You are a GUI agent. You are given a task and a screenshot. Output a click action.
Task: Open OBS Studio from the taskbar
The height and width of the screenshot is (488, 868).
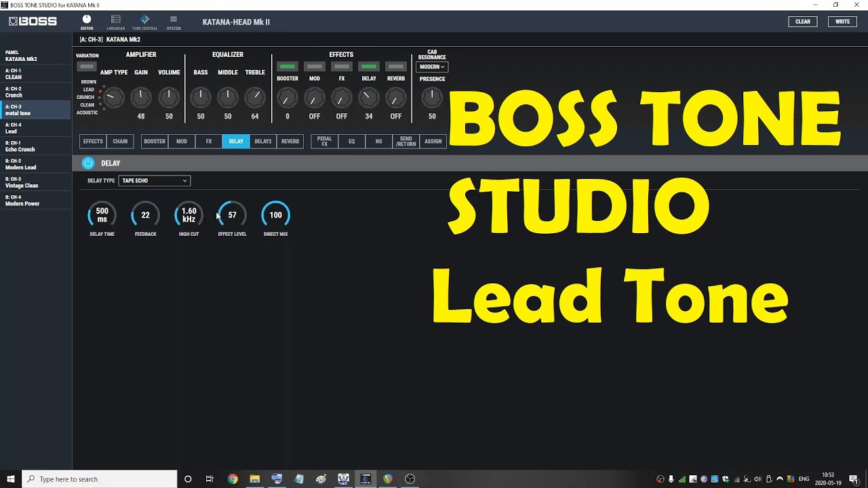pyautogui.click(x=410, y=479)
